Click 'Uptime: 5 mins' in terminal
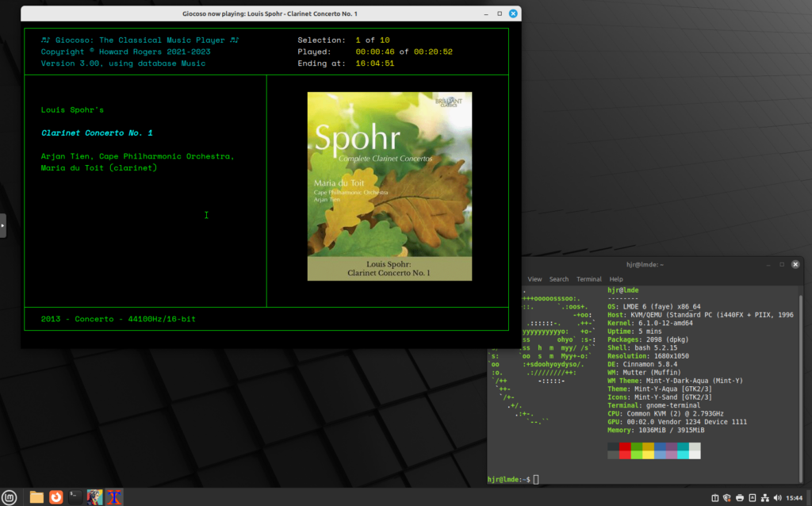The height and width of the screenshot is (506, 812). 634,332
